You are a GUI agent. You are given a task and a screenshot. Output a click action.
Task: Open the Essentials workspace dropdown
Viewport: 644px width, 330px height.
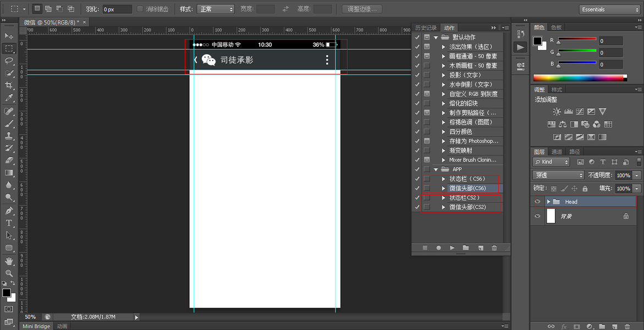click(609, 9)
